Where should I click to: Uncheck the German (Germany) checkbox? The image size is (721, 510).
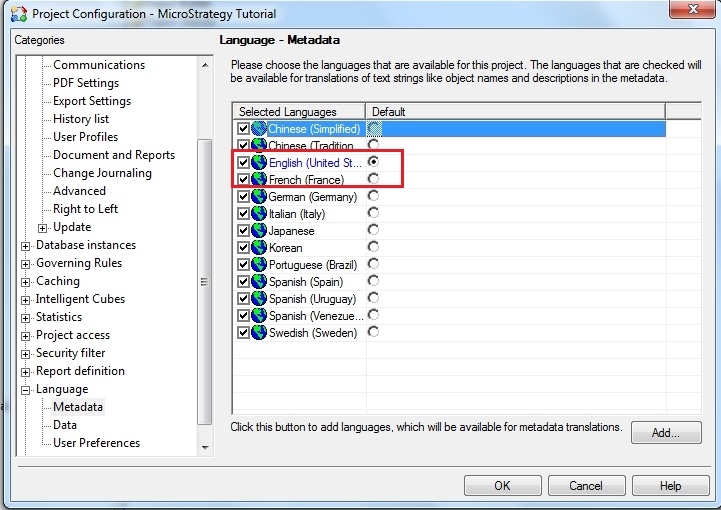tap(243, 196)
